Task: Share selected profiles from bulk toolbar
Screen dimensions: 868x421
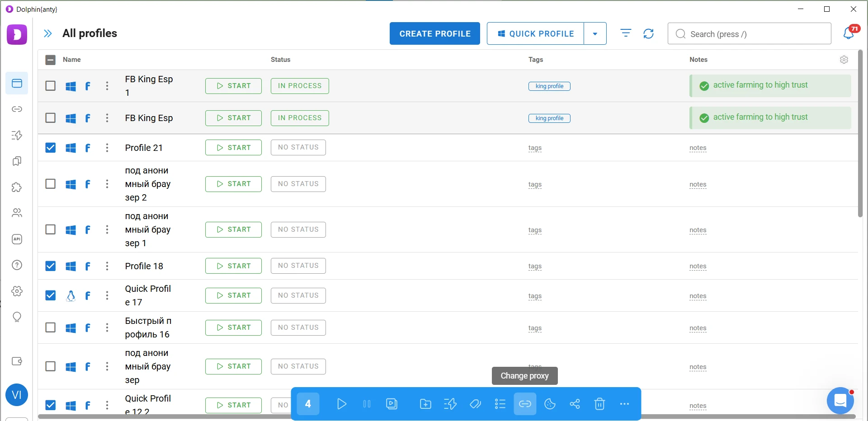Action: click(x=575, y=404)
